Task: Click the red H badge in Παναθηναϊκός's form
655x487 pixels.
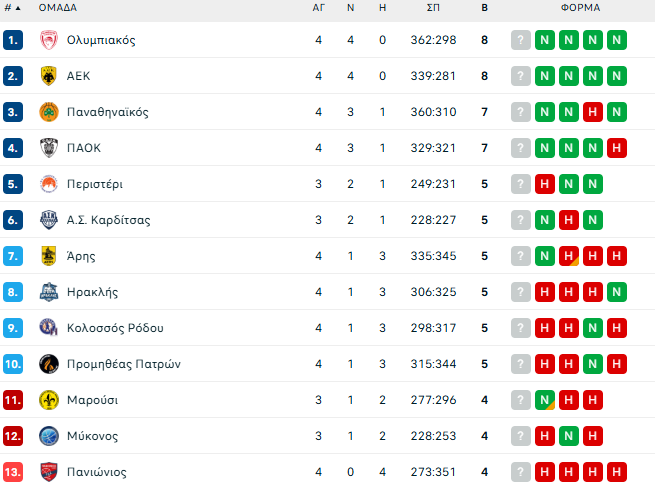Action: [x=593, y=112]
